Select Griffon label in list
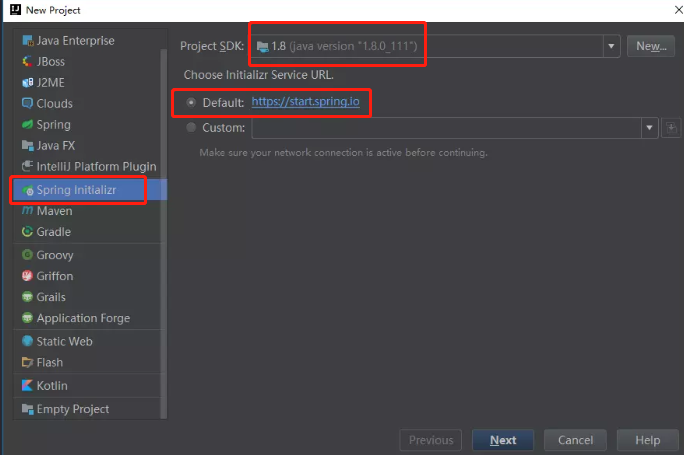This screenshot has width=684, height=455. [x=55, y=276]
